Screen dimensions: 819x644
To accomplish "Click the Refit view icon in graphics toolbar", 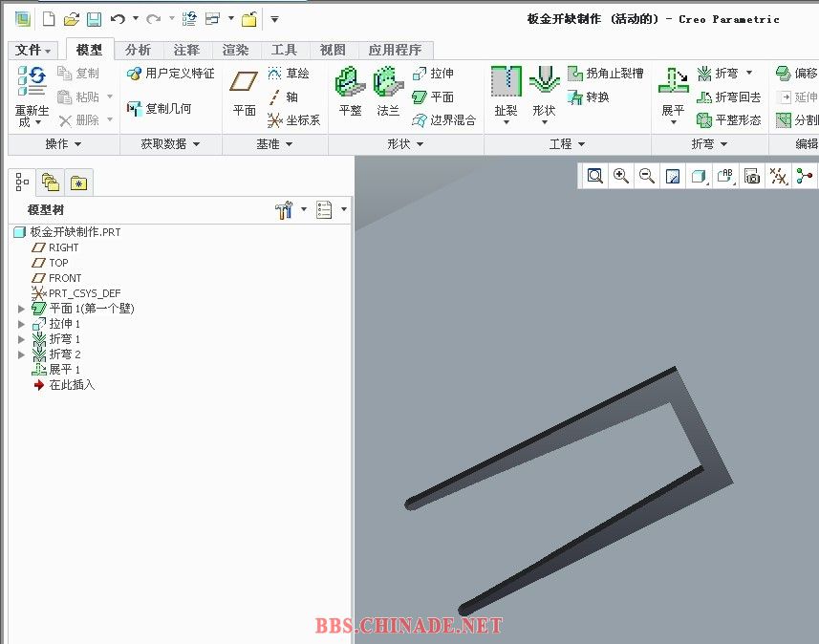I will (x=595, y=176).
